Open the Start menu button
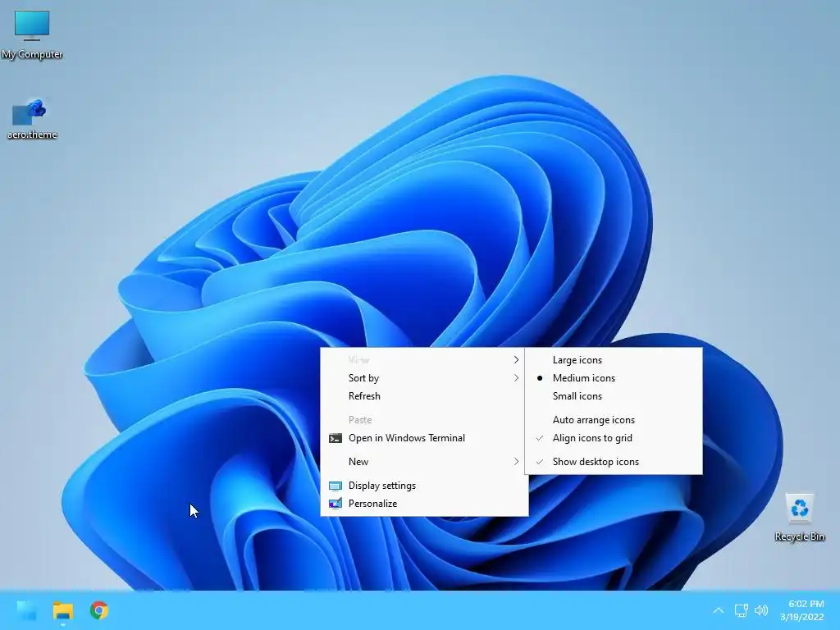Image resolution: width=840 pixels, height=630 pixels. [27, 610]
